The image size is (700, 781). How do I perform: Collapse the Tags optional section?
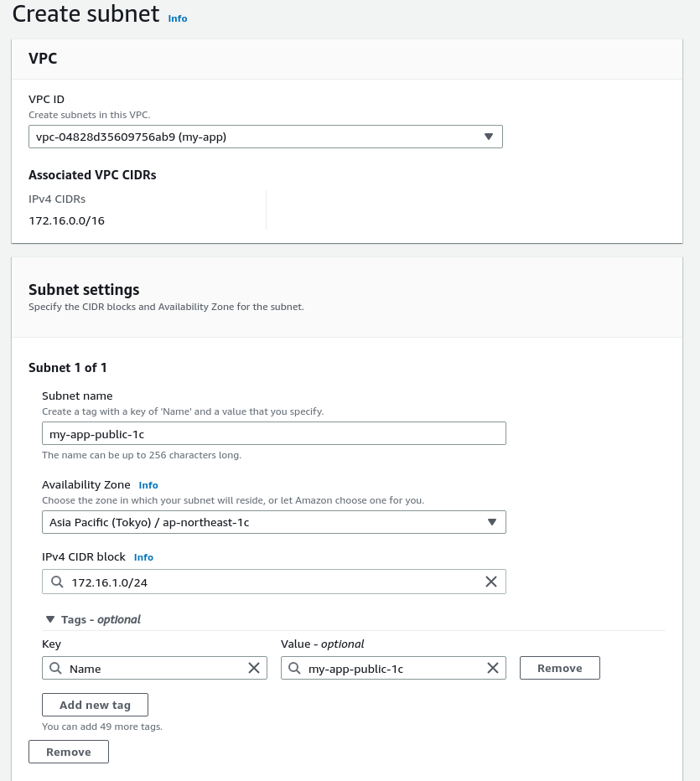point(49,619)
